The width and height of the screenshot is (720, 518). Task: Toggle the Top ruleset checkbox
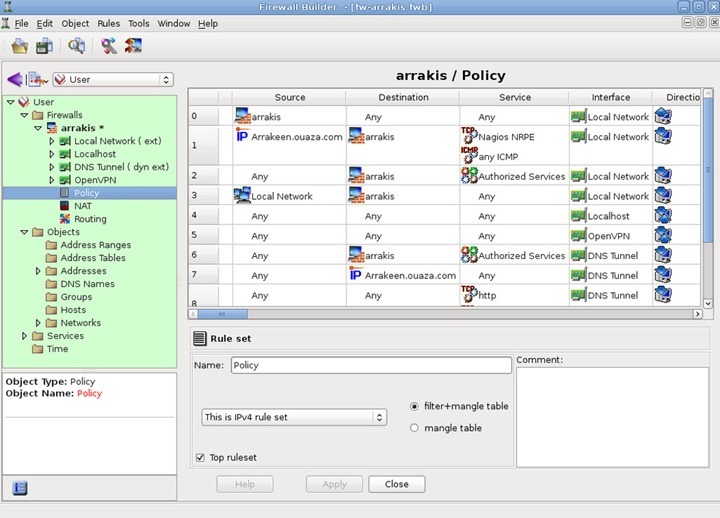pyautogui.click(x=200, y=457)
